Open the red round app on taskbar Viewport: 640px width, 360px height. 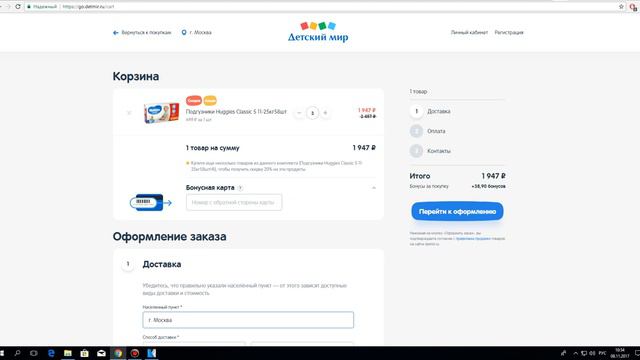[135, 353]
